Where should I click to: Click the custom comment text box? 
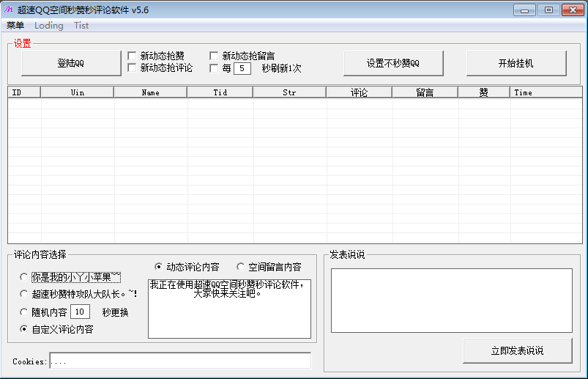[229, 309]
